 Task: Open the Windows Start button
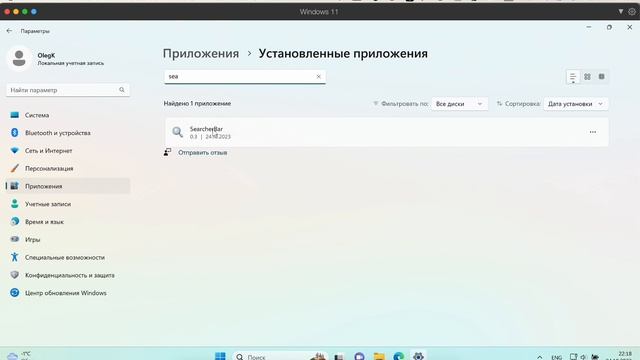coord(220,356)
